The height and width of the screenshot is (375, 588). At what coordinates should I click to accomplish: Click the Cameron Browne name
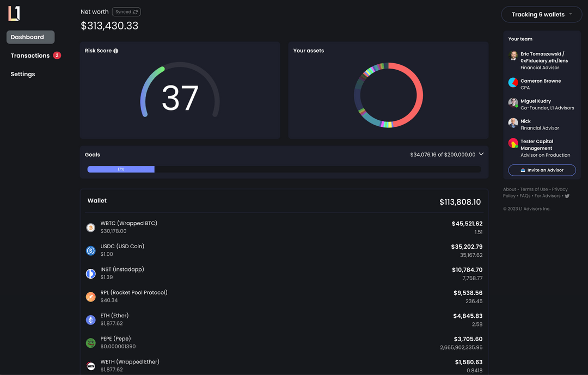(x=541, y=81)
